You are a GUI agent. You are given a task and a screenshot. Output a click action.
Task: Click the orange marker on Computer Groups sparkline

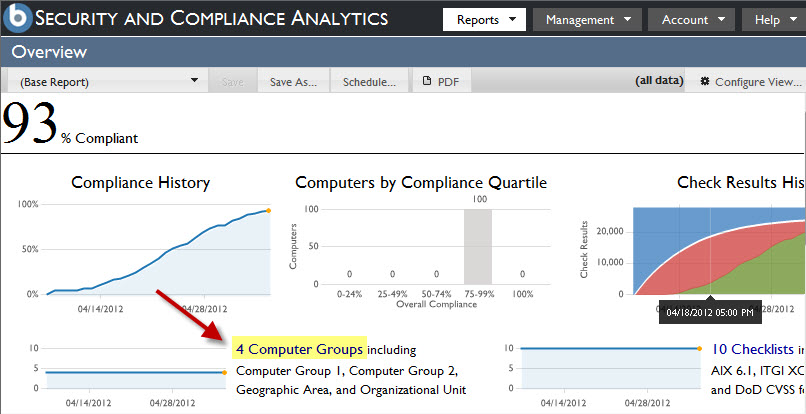click(224, 373)
